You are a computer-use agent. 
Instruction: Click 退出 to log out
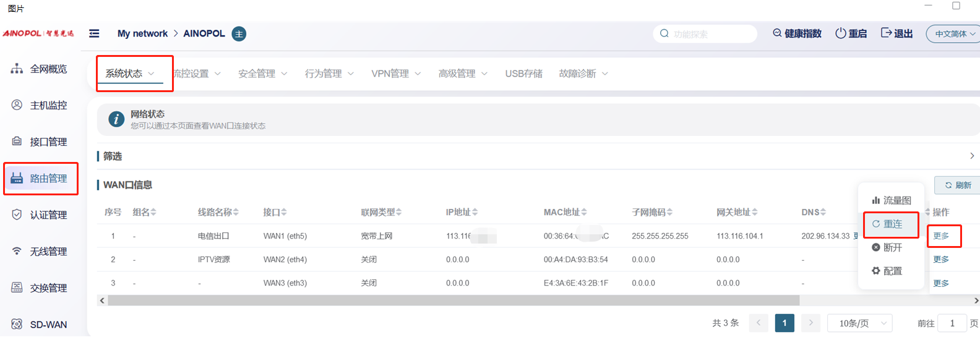tap(896, 33)
